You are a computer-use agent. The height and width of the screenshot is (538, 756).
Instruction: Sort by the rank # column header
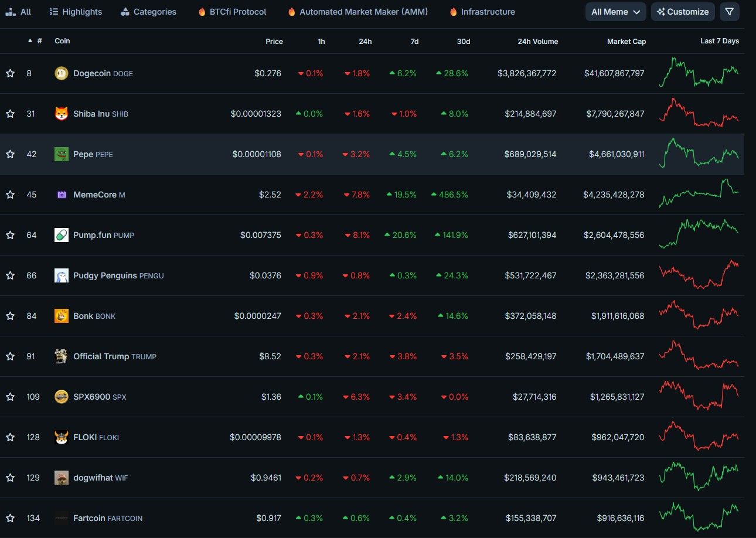(x=39, y=41)
